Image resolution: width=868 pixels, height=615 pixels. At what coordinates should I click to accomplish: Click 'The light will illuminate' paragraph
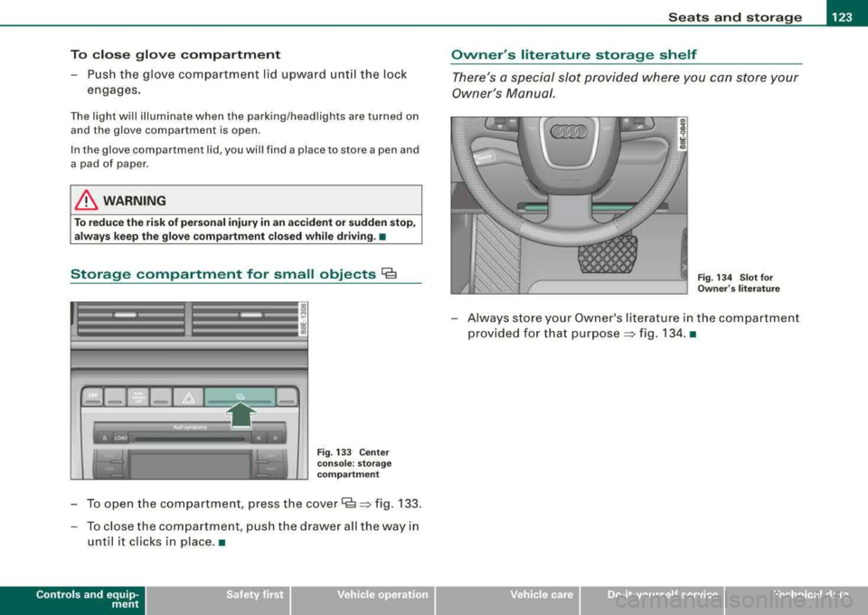pos(245,123)
